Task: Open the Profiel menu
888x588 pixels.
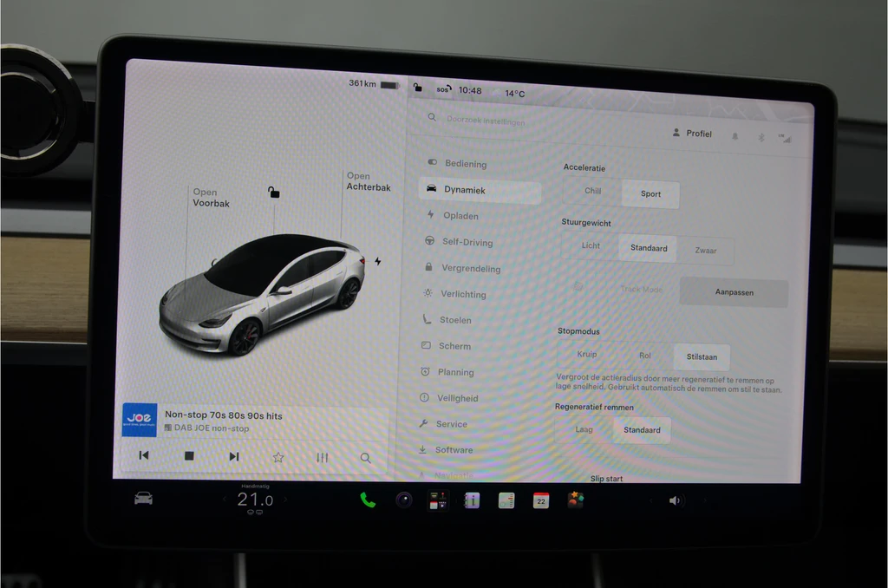Action: point(692,133)
